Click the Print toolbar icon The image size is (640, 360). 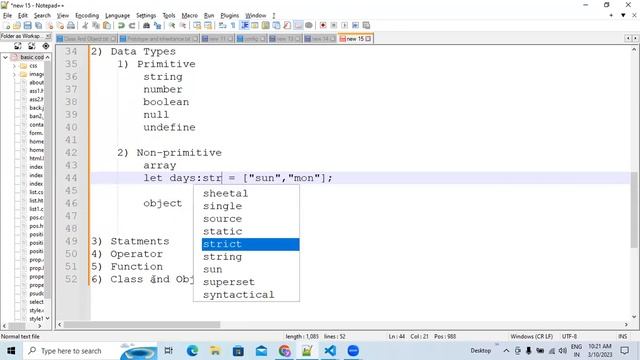pos(71,25)
